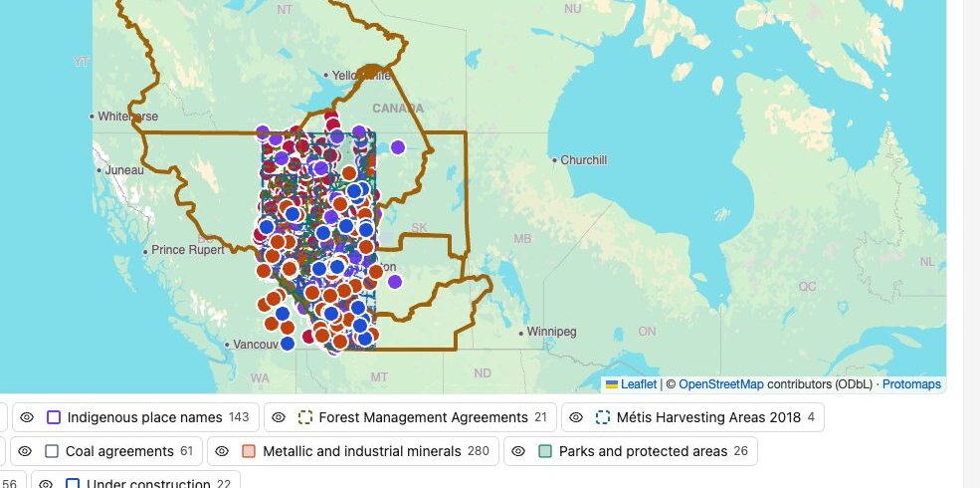Viewport: 980px width, 488px height.
Task: Select the Under construction label
Action: click(x=149, y=484)
